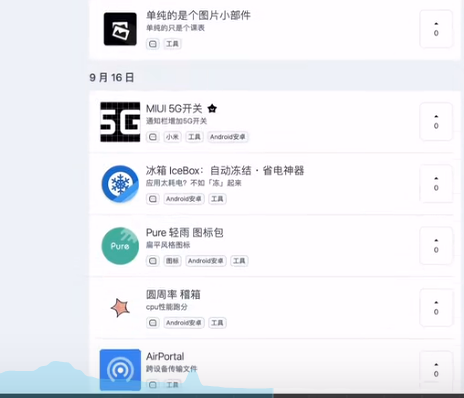Open the MIUI 5G开关 title
Viewport: 464px width, 398px height.
click(174, 109)
